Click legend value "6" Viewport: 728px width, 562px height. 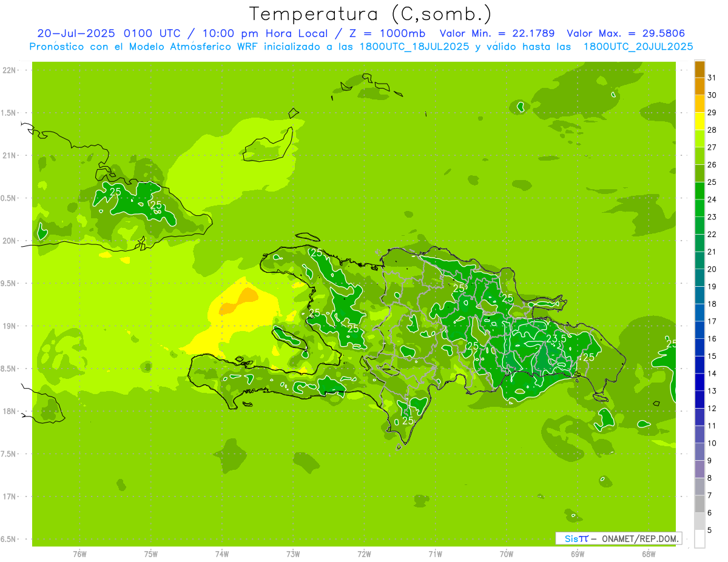[710, 513]
